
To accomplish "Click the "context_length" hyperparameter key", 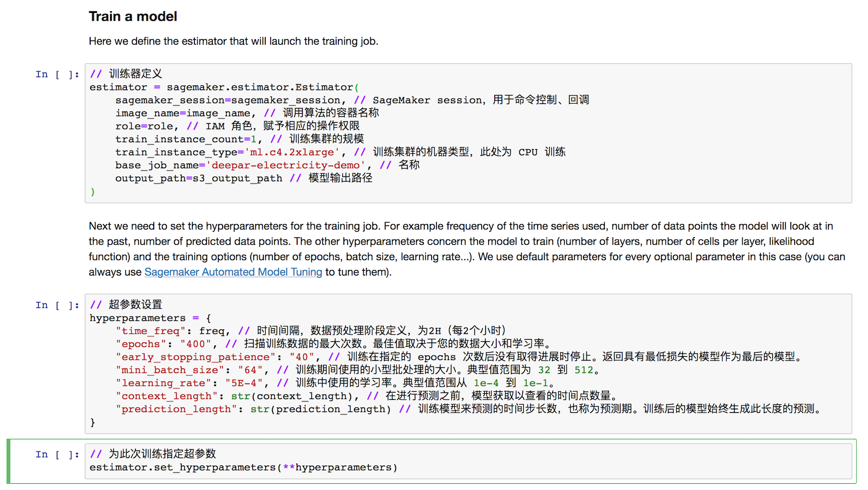I will coord(166,396).
